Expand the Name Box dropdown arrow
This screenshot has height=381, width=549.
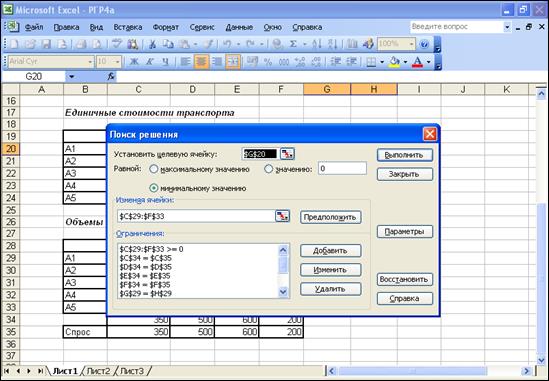point(71,76)
